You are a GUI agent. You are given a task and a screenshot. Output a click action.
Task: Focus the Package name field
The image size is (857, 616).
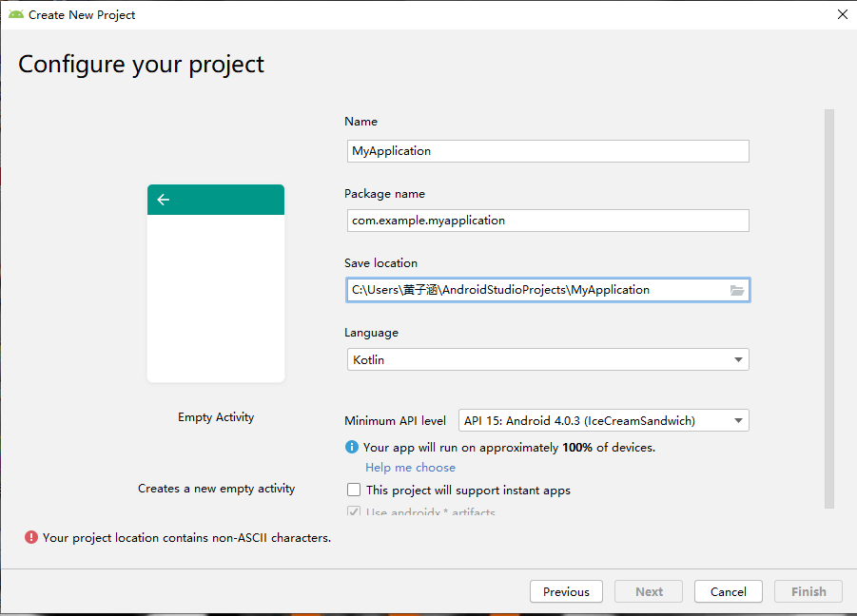point(547,221)
